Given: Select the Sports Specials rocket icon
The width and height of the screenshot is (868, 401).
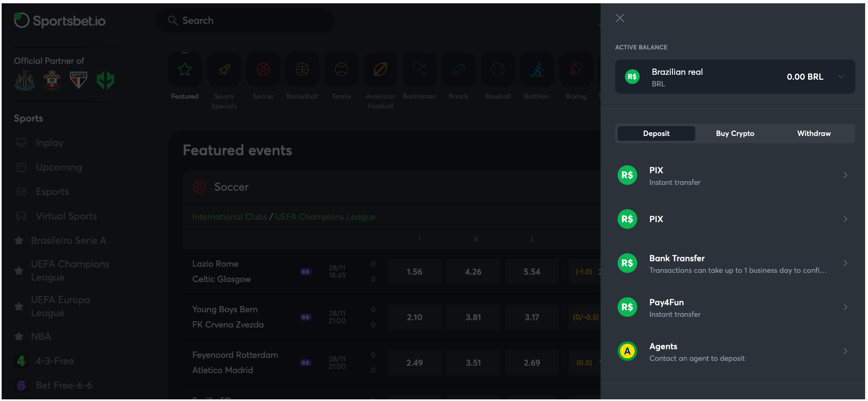Looking at the screenshot, I should click(x=224, y=70).
